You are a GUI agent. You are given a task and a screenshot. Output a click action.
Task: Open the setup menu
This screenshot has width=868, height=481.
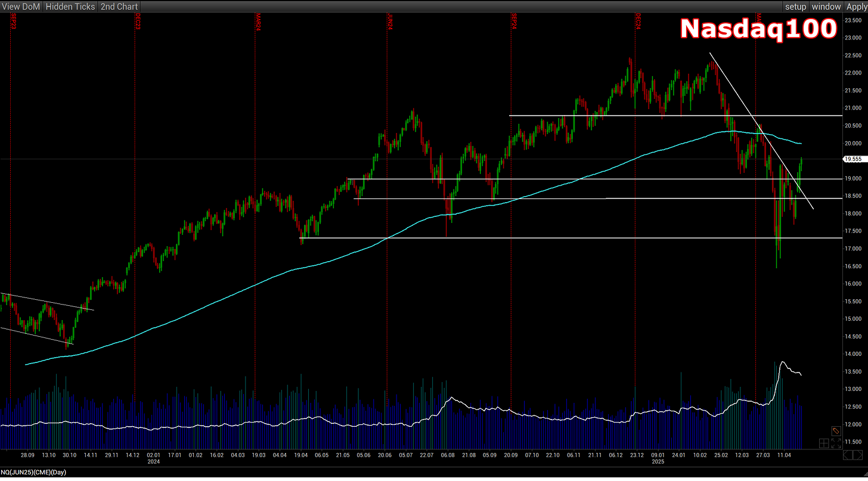[x=795, y=7]
